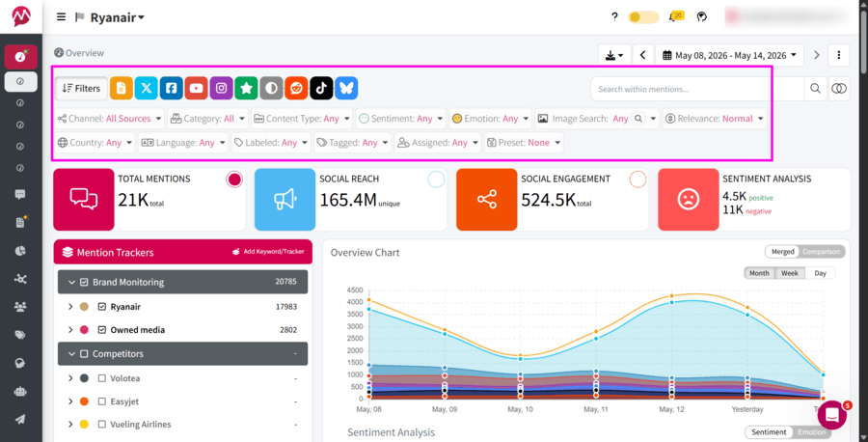Viewport: 868px width, 442px height.
Task: Filter by the orange web/news document icon
Action: coord(122,88)
